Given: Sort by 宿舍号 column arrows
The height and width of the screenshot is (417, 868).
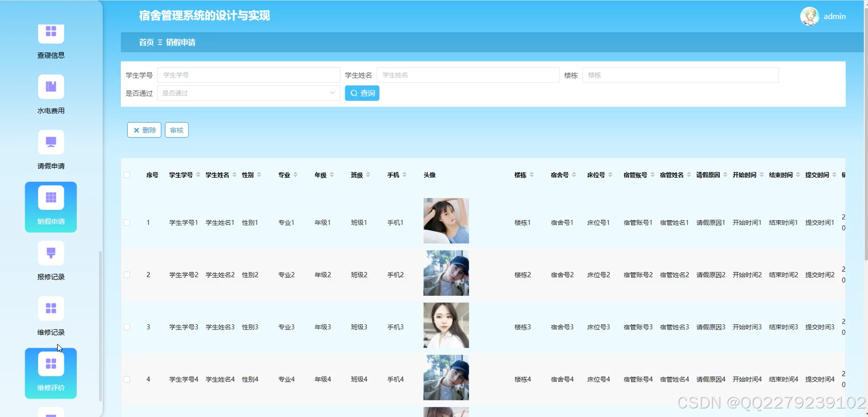Looking at the screenshot, I should (574, 175).
